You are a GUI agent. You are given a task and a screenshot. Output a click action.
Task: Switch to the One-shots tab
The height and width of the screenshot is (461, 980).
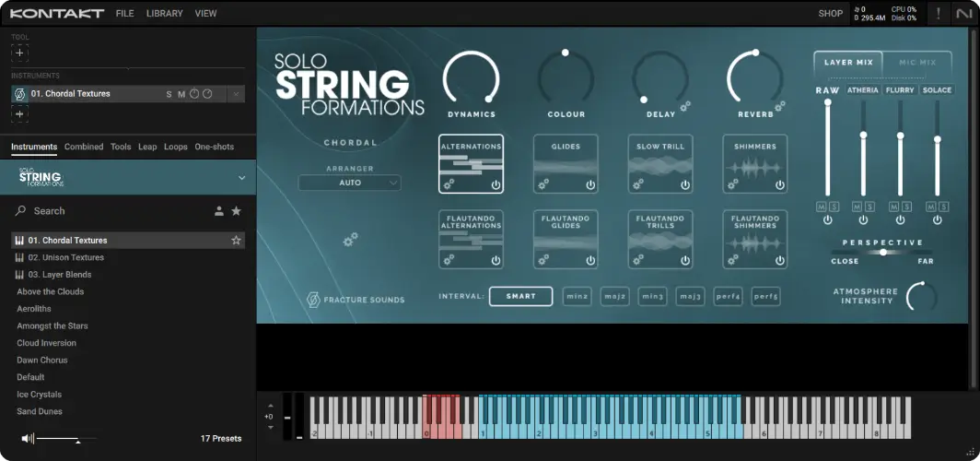[214, 147]
